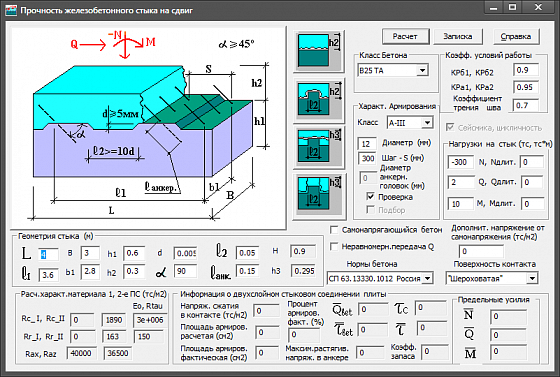Click the КРб1, КРб2 coefficient field
This screenshot has height=377, width=560.
pyautogui.click(x=526, y=70)
